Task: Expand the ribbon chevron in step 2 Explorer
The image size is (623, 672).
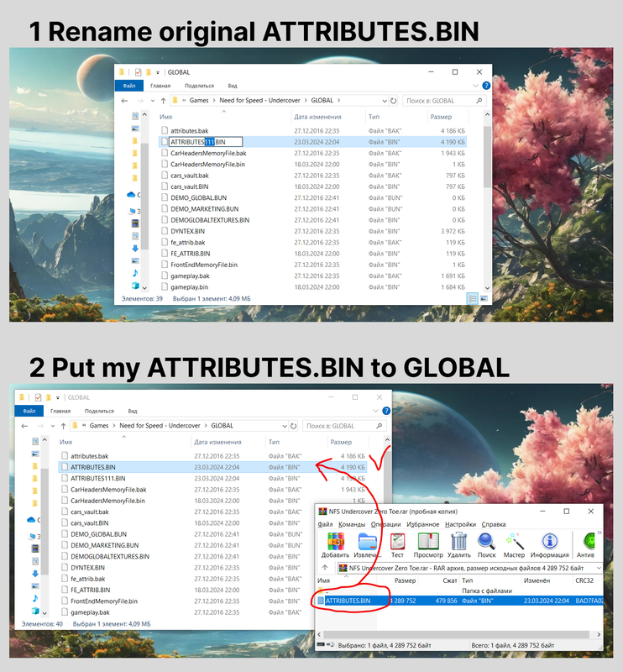Action: 375,411
